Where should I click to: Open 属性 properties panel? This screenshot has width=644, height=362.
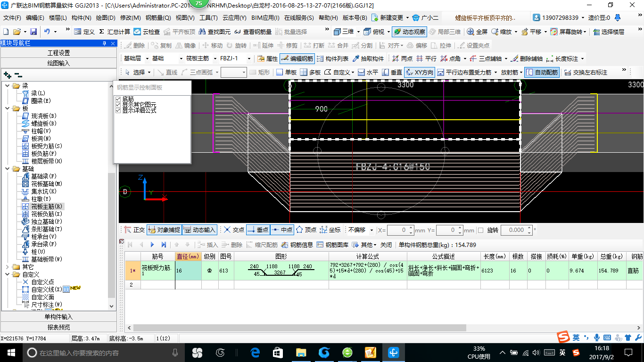point(267,59)
